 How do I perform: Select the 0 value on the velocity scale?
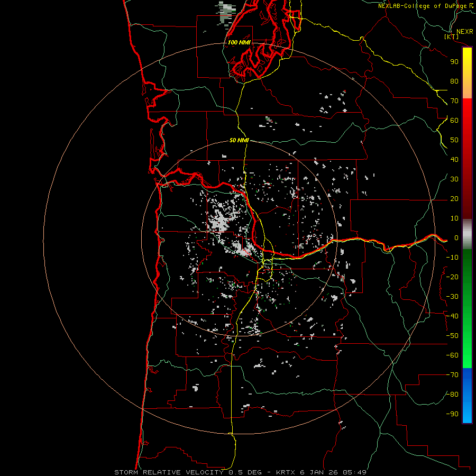coord(456,238)
